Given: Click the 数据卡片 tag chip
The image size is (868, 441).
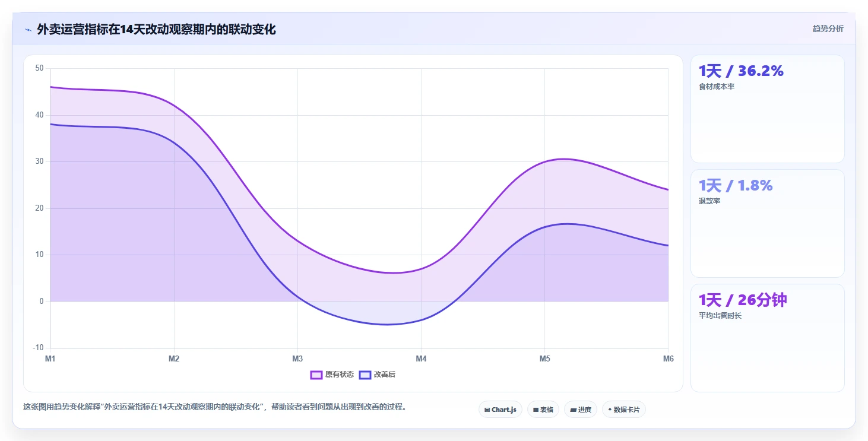Looking at the screenshot, I should 624,410.
